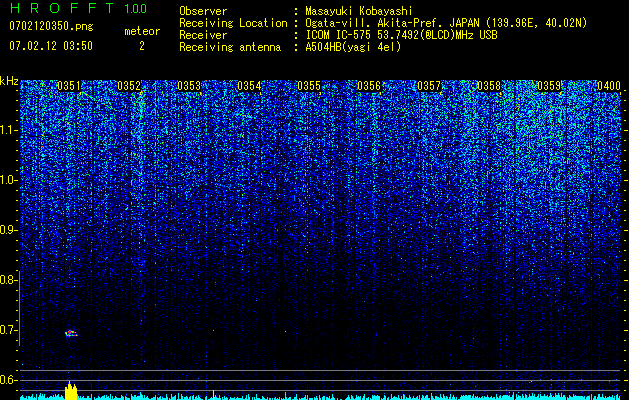Click the filename 0702120350.png
The width and height of the screenshot is (629, 400).
(51, 27)
